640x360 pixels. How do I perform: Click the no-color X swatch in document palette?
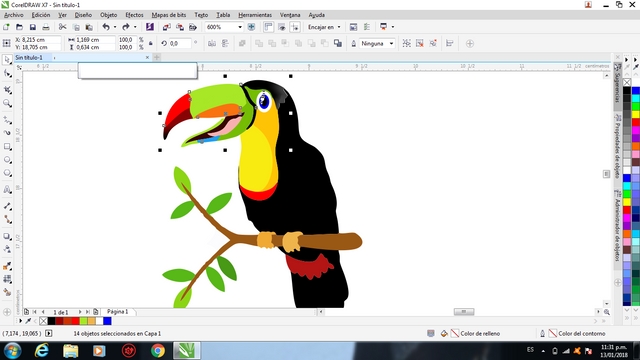tap(43, 321)
